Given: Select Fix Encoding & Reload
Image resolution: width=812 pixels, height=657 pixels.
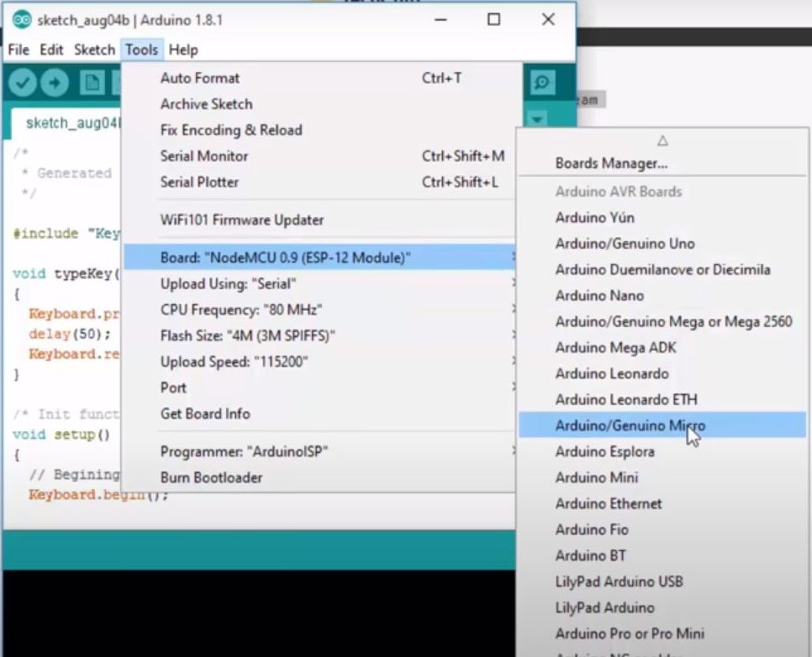Looking at the screenshot, I should click(320, 130).
